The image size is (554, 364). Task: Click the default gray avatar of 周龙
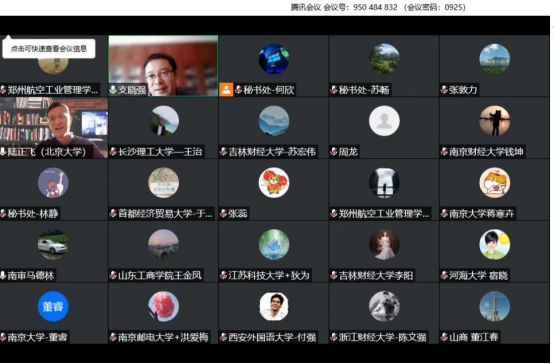click(384, 121)
